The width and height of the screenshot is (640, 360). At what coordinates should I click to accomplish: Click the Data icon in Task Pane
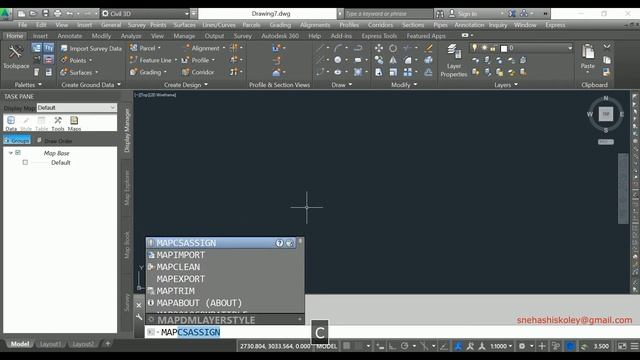[x=11, y=123]
